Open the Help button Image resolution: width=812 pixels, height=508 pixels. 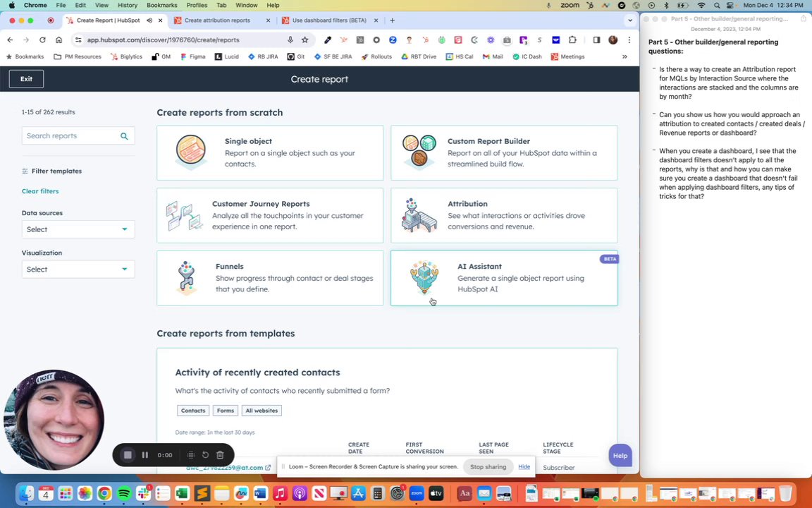click(620, 456)
